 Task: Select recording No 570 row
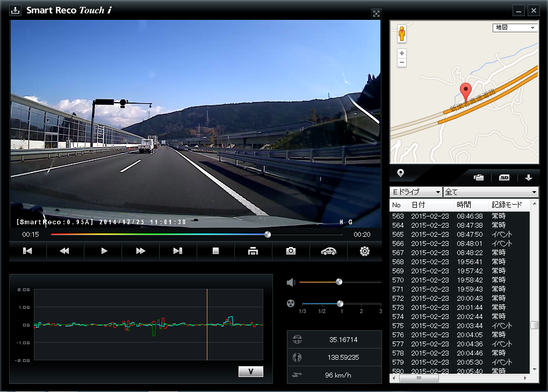pos(459,280)
